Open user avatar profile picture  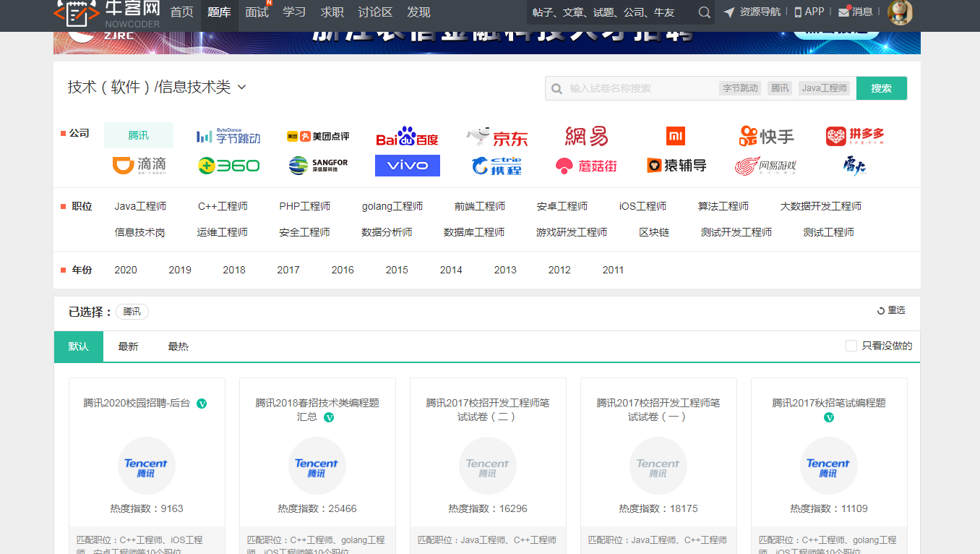pos(900,12)
